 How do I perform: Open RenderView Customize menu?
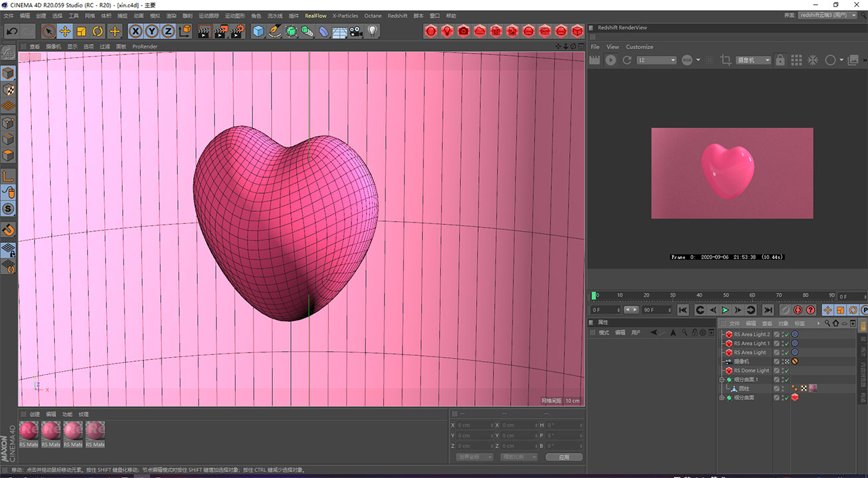pos(640,47)
